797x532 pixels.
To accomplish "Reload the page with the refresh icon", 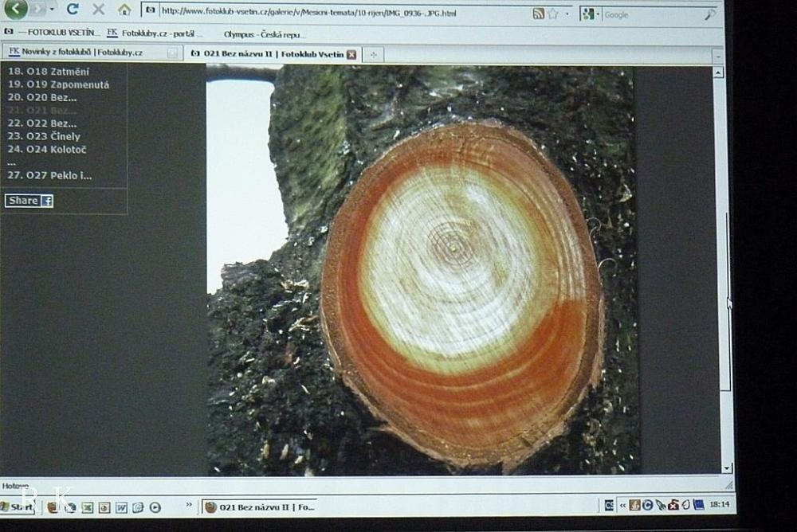I will pyautogui.click(x=73, y=10).
